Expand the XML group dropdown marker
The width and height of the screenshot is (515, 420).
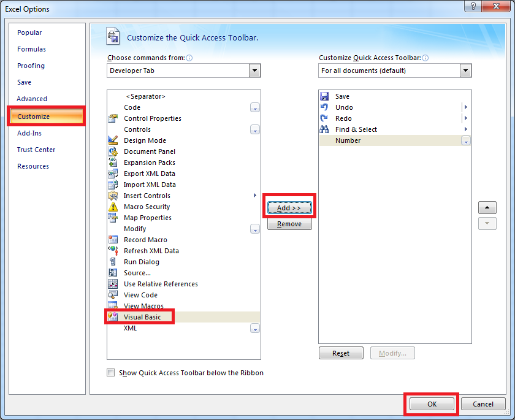coord(255,328)
